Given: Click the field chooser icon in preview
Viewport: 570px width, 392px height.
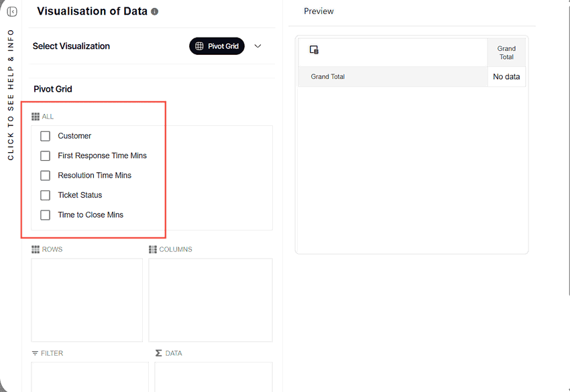Looking at the screenshot, I should (314, 50).
